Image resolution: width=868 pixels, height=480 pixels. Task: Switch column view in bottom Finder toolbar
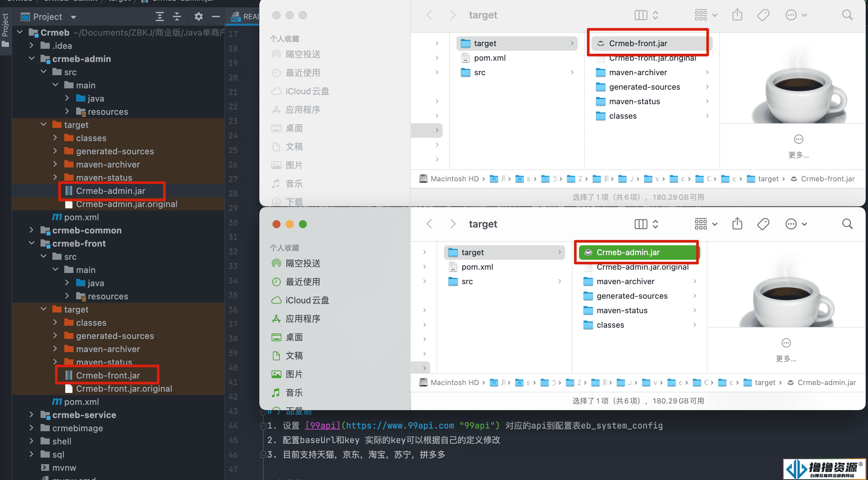click(646, 224)
